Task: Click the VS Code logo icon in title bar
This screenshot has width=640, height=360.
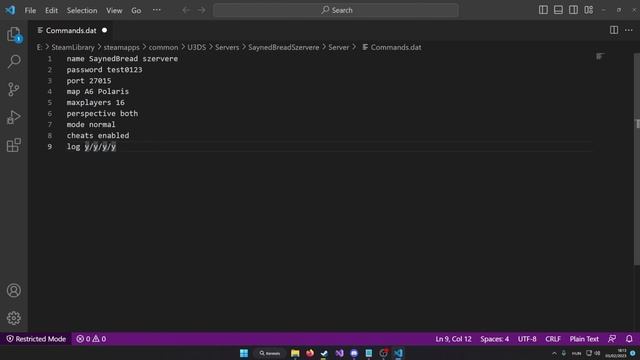Action: (x=10, y=10)
